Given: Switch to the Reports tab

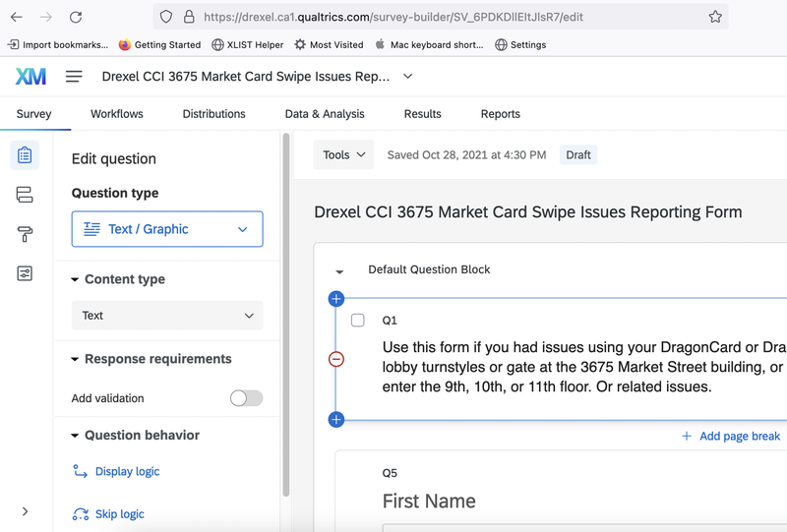Looking at the screenshot, I should point(501,114).
